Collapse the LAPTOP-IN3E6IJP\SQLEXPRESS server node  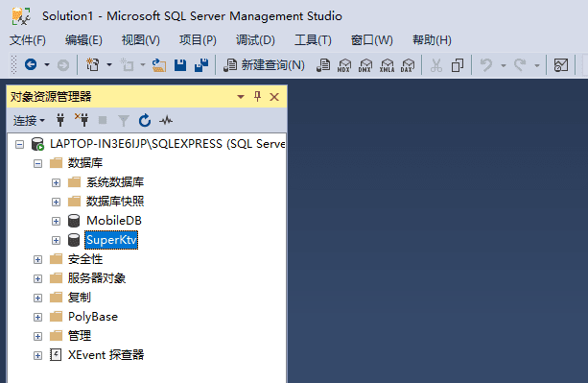(19, 144)
